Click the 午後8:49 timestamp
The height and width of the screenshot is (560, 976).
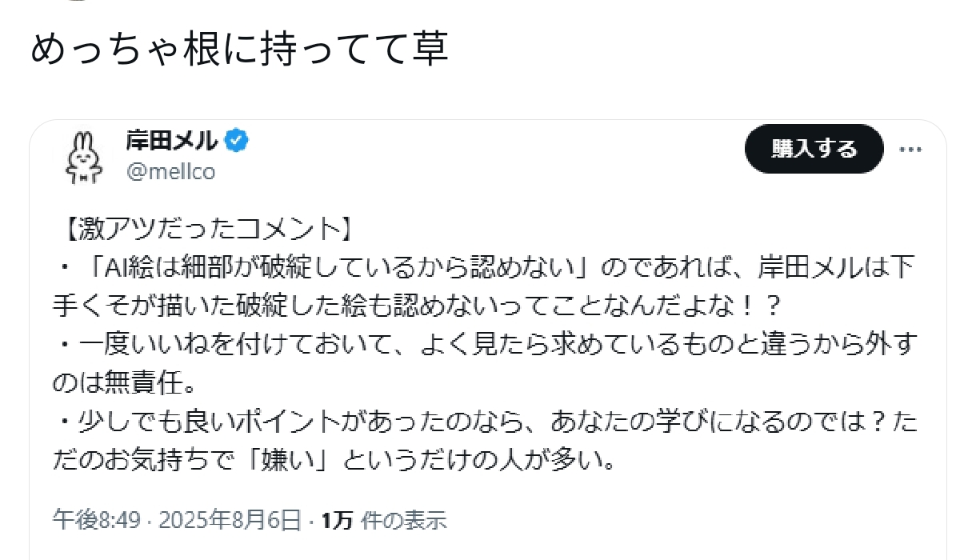(97, 521)
